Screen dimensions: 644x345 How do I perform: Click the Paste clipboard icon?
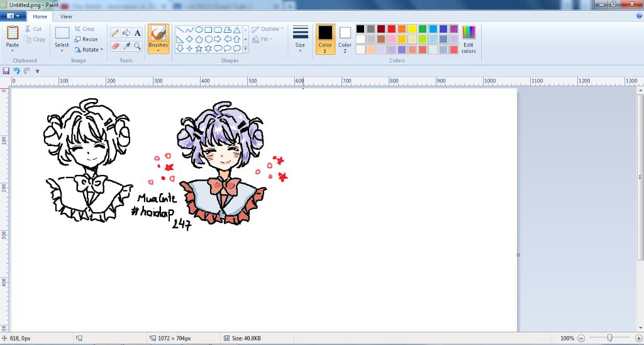[13, 33]
